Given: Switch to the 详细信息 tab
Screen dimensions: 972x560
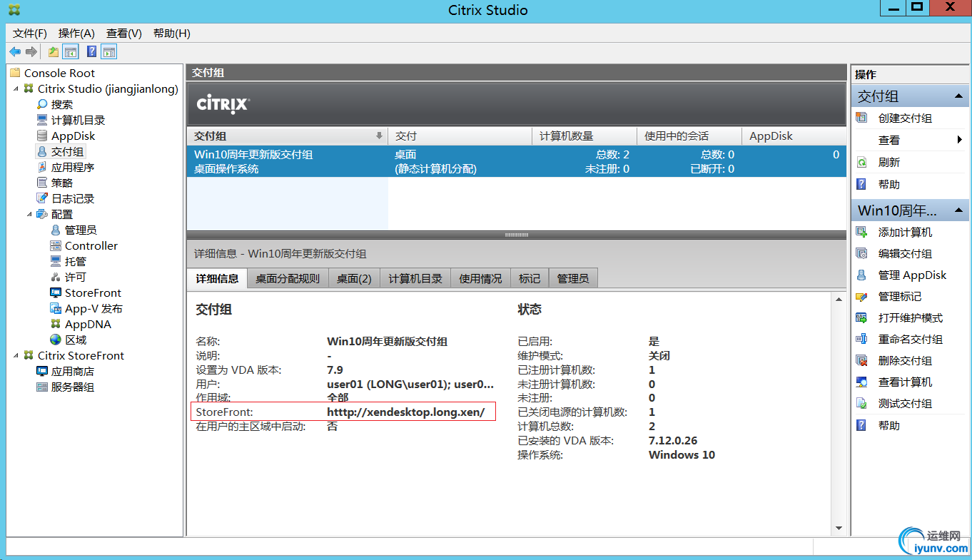Looking at the screenshot, I should (x=217, y=279).
